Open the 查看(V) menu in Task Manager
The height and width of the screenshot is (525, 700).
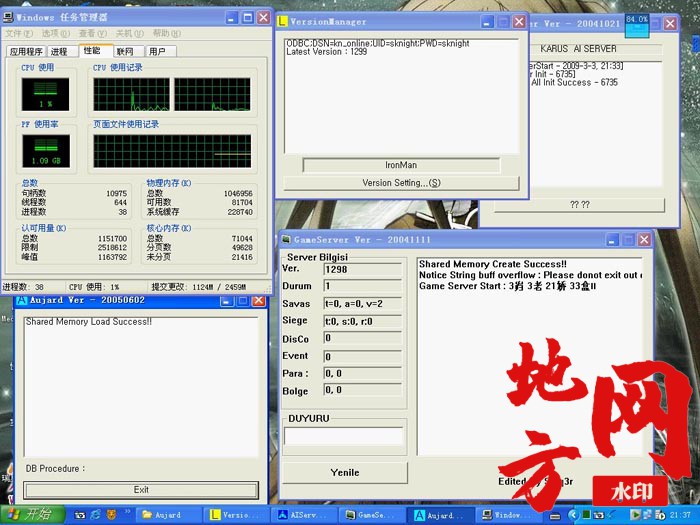click(x=93, y=33)
